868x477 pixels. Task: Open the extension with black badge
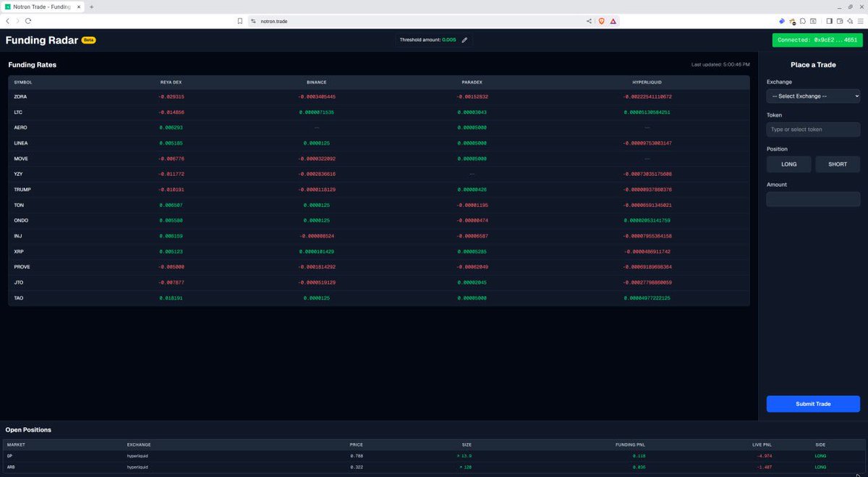[792, 21]
